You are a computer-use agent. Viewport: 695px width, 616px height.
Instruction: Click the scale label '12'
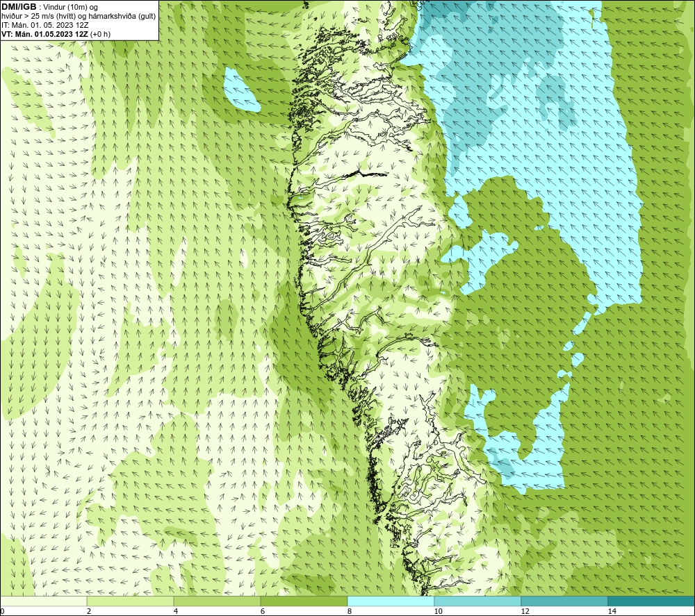[x=525, y=611]
